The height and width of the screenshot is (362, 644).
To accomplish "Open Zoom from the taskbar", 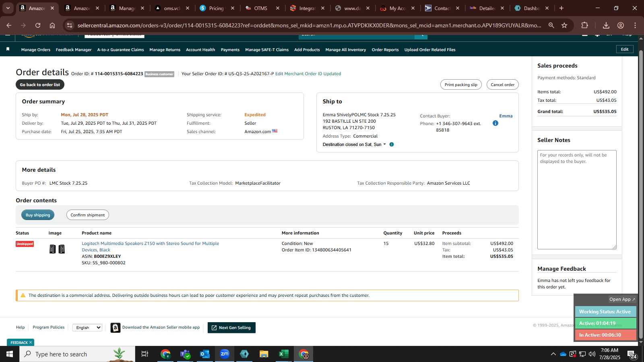I will [x=225, y=354].
